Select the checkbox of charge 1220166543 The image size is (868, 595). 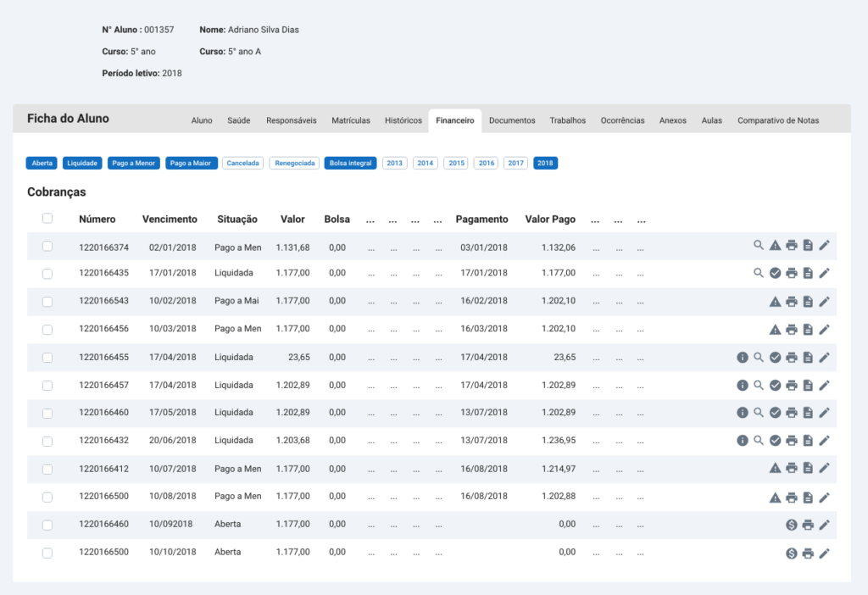(x=47, y=302)
